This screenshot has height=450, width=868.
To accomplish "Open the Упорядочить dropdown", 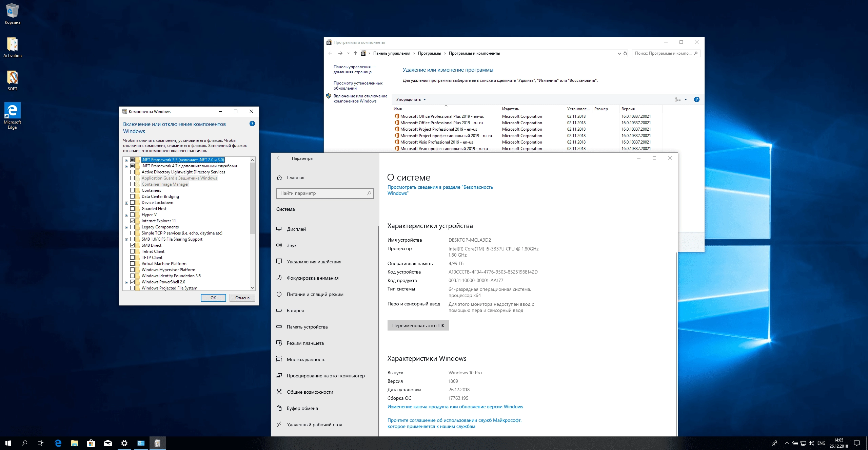I will (411, 99).
